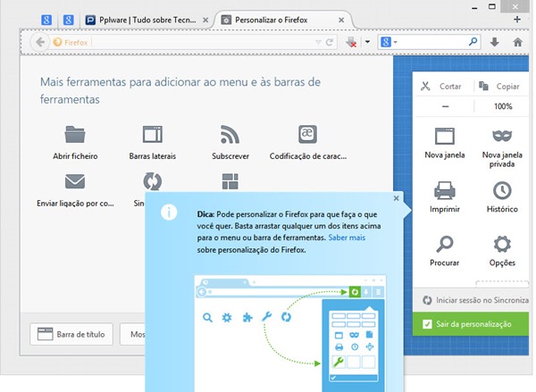Switch to Pplware tab

tap(147, 21)
